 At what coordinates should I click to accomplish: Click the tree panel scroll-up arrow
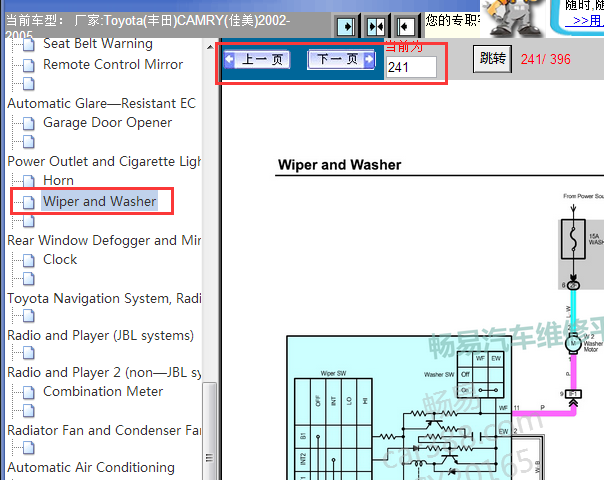coord(210,47)
